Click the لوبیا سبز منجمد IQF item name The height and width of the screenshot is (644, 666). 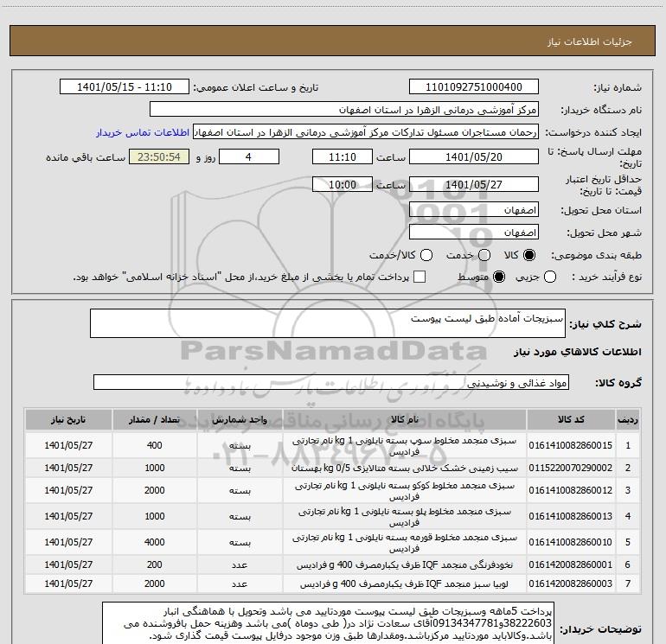pos(405,584)
